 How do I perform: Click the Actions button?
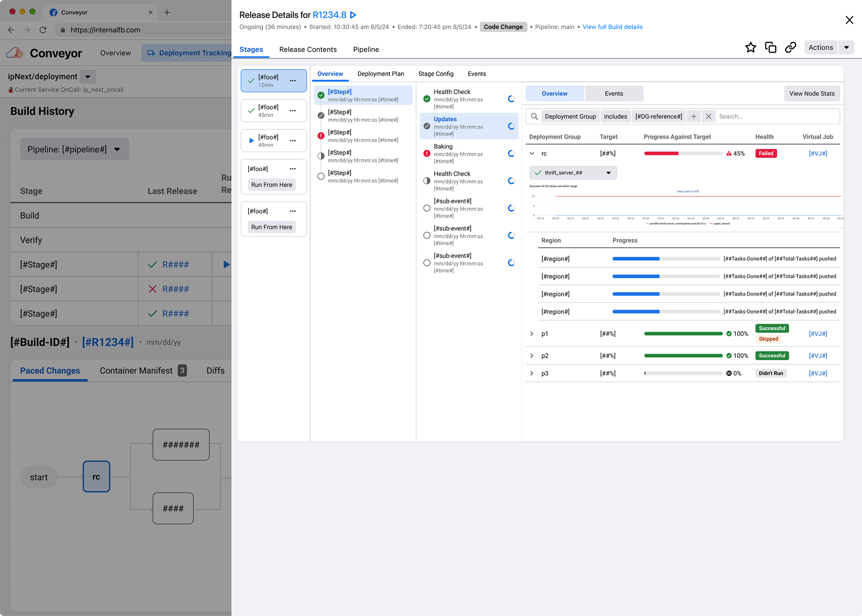point(820,48)
